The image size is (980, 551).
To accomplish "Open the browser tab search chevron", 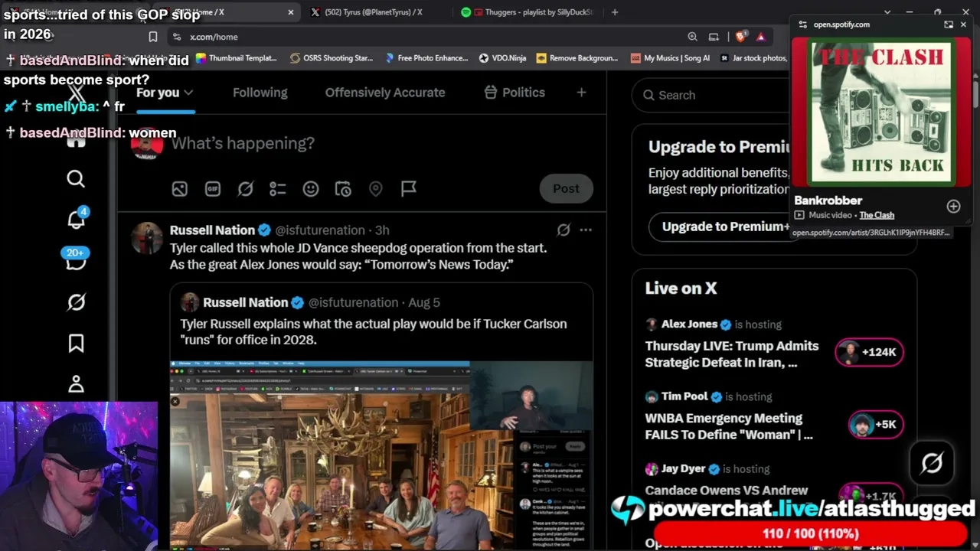I will [x=887, y=12].
